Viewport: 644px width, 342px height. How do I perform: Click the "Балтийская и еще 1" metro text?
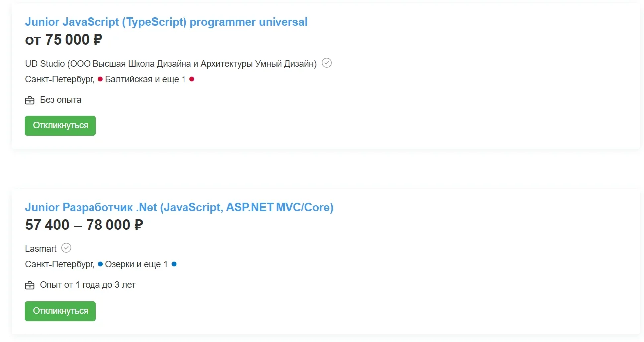[x=145, y=79]
